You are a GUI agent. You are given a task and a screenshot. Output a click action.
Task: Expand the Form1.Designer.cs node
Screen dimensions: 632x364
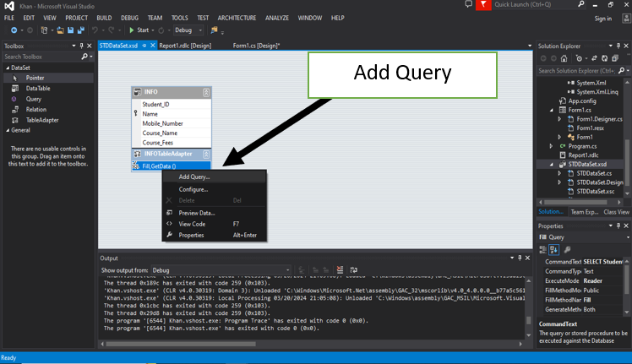559,119
